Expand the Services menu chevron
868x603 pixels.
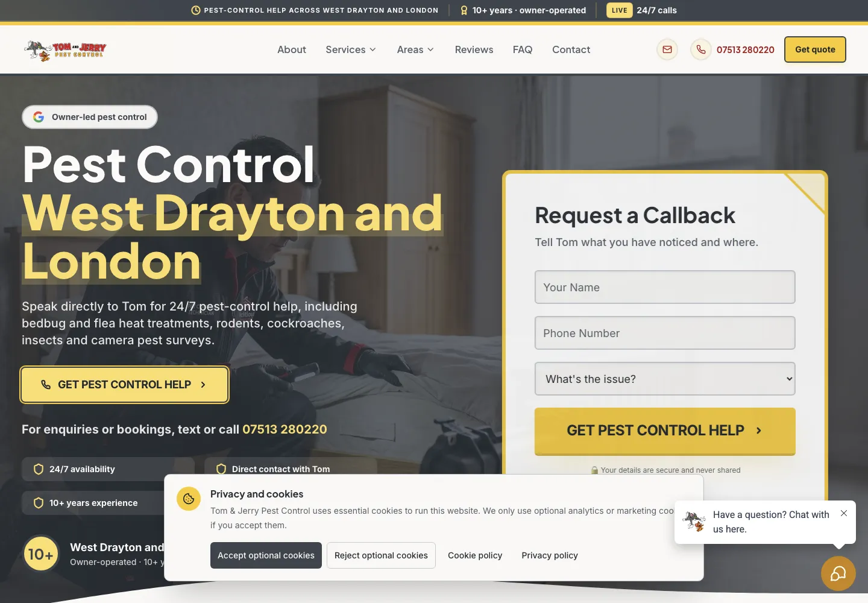click(373, 49)
